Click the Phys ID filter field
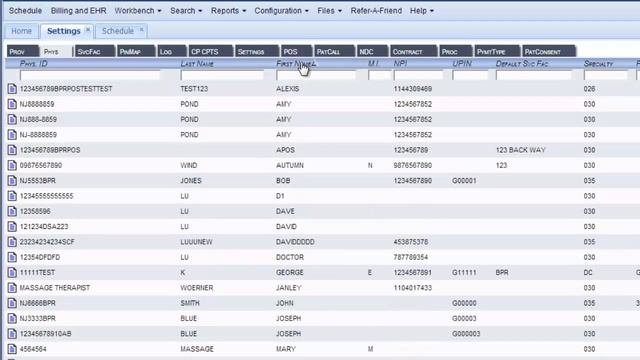The image size is (640, 360). click(x=90, y=75)
